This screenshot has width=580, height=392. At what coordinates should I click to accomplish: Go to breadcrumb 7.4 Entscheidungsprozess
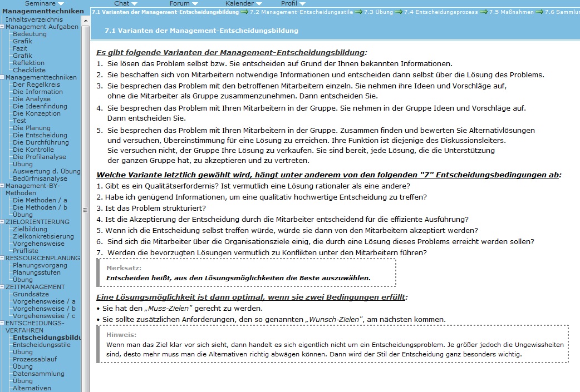click(440, 12)
